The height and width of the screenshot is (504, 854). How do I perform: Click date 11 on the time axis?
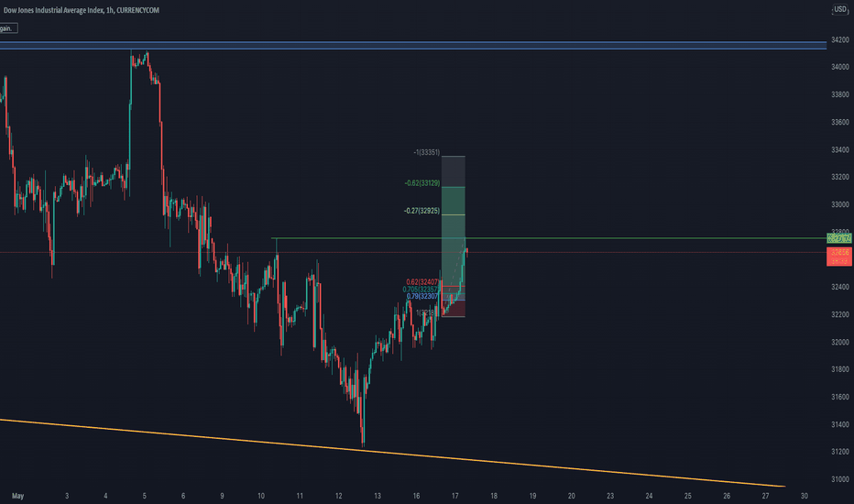coord(300,496)
